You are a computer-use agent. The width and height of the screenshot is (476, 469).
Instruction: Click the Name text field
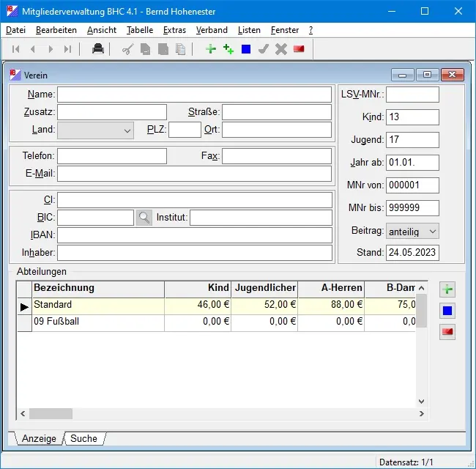[x=194, y=95]
